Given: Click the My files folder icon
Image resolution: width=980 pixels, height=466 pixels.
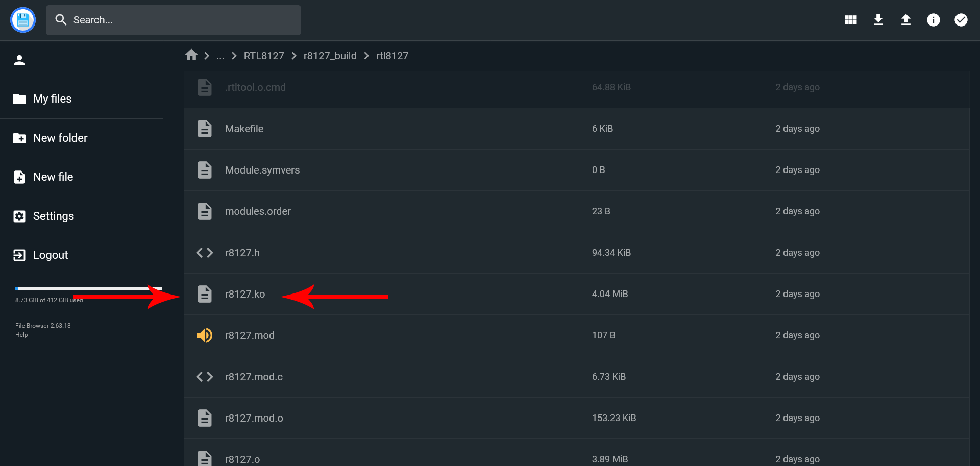Looking at the screenshot, I should click(19, 99).
